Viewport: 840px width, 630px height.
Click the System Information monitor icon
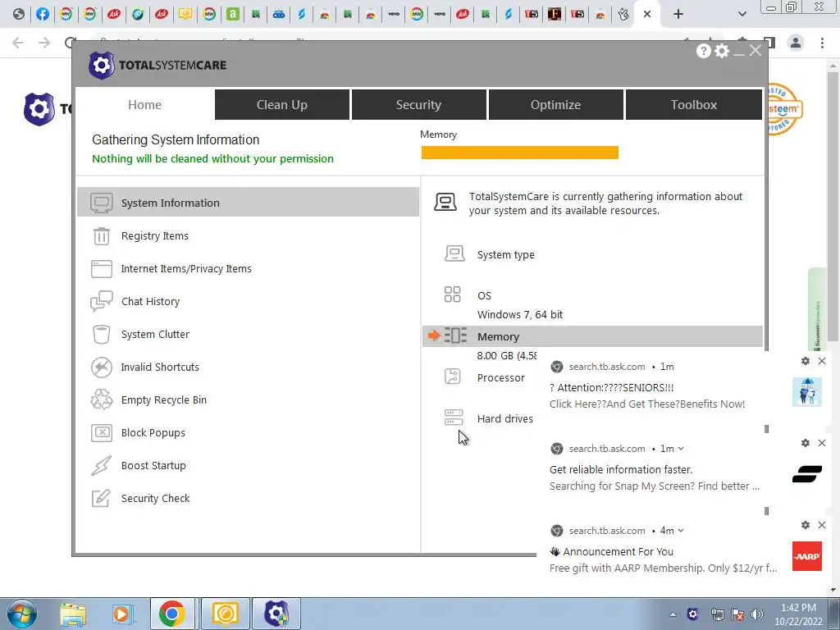point(101,203)
